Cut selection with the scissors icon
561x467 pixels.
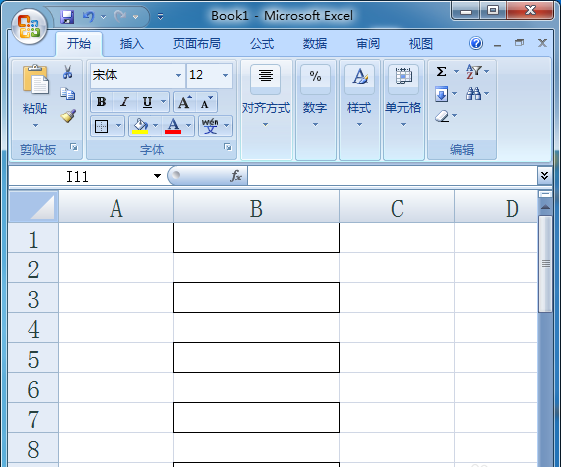tap(67, 72)
